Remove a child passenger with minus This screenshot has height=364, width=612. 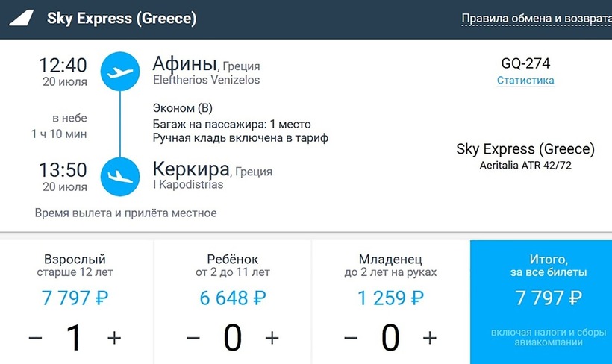(x=193, y=338)
